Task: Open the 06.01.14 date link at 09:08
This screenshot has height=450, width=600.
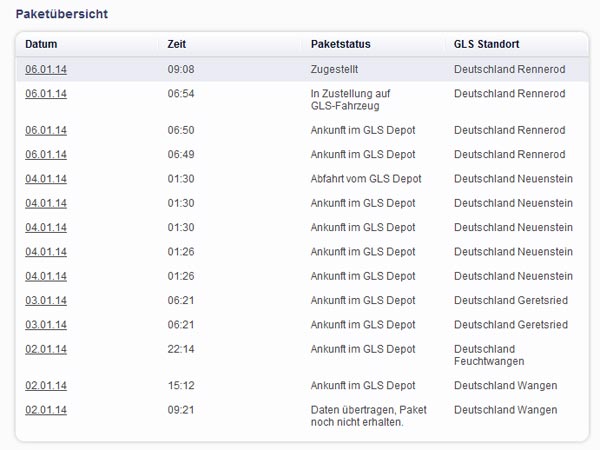Action: (x=46, y=69)
